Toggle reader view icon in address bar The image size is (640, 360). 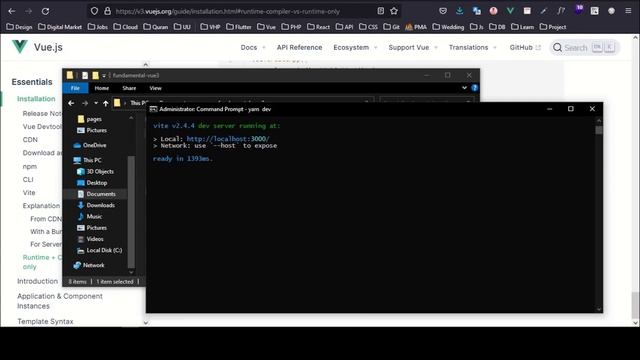(380, 11)
